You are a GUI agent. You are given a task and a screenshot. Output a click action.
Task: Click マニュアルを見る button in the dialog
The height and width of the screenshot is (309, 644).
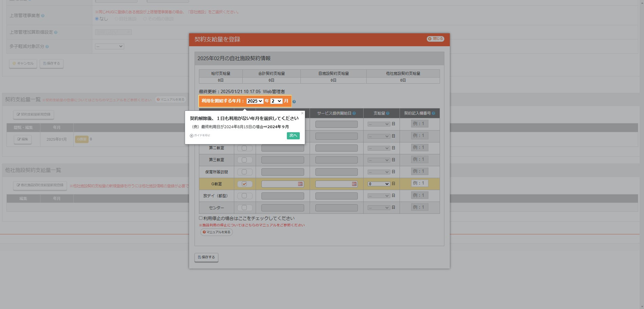(217, 232)
